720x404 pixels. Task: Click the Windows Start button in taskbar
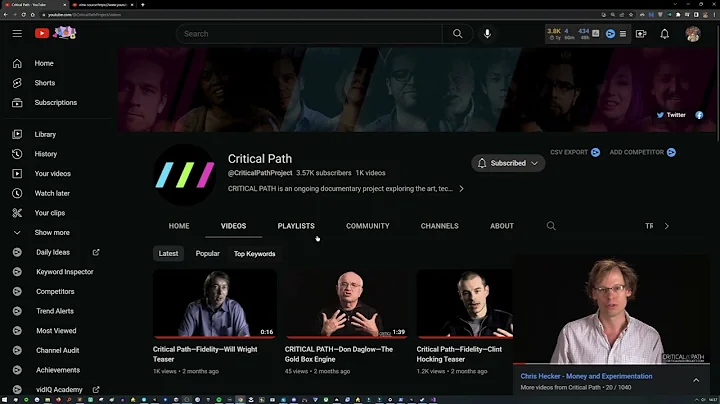point(4,400)
